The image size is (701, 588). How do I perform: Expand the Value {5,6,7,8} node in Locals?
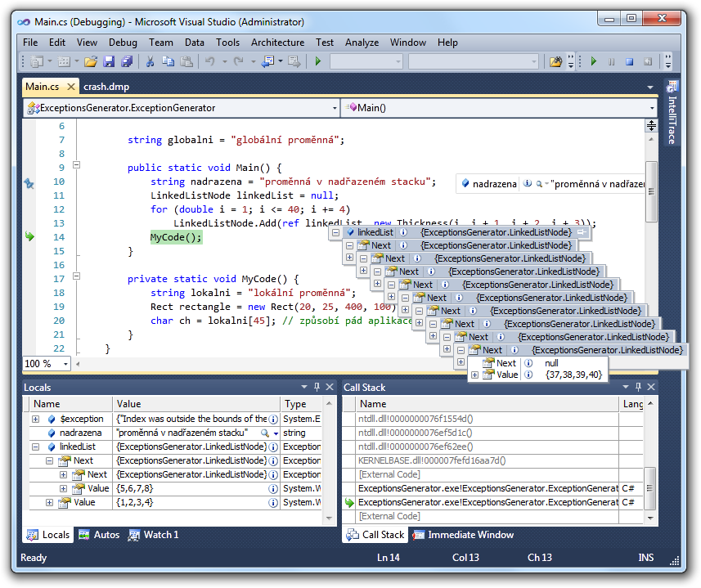pos(63,488)
